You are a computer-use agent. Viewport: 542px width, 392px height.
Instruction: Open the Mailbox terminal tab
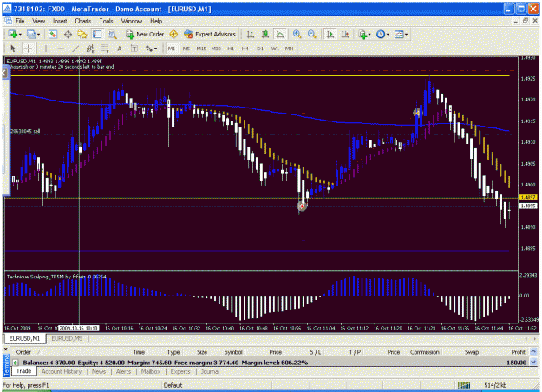click(x=151, y=371)
